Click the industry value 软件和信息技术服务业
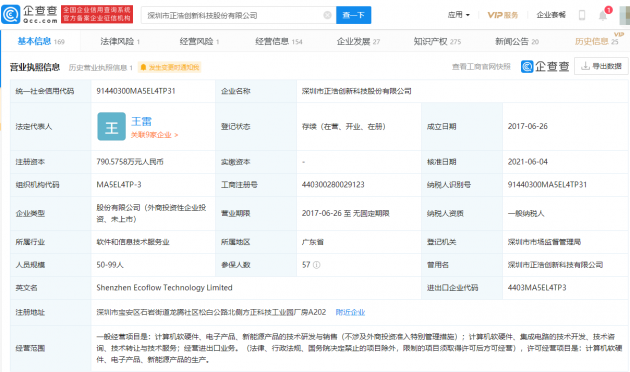Screen dimensions: 630x372 coord(133,242)
